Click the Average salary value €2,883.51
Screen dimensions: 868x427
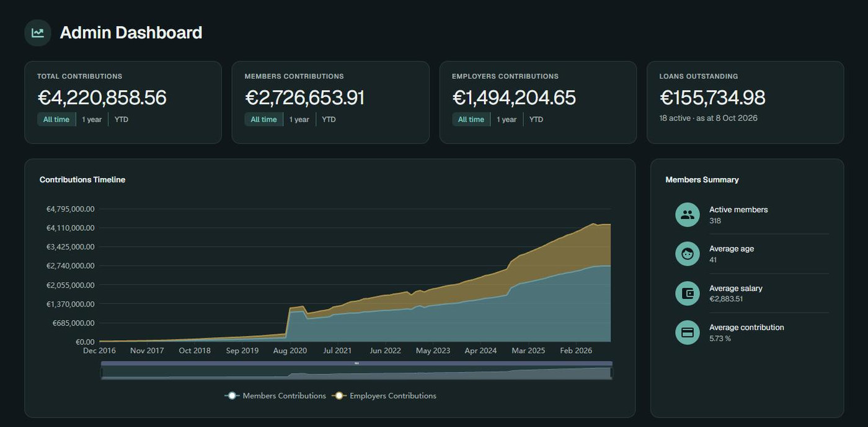pyautogui.click(x=726, y=299)
